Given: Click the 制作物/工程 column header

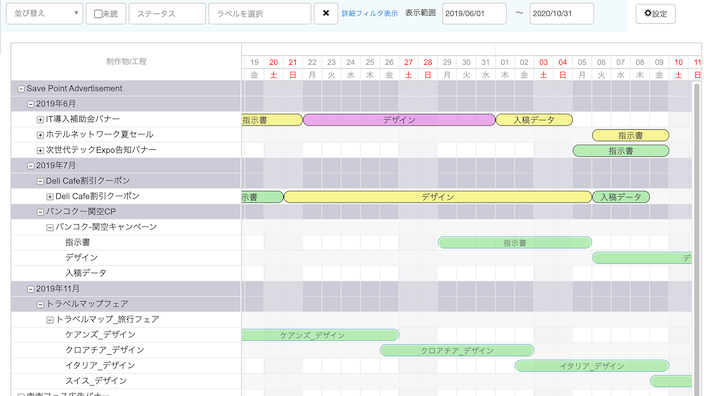Looking at the screenshot, I should 126,62.
